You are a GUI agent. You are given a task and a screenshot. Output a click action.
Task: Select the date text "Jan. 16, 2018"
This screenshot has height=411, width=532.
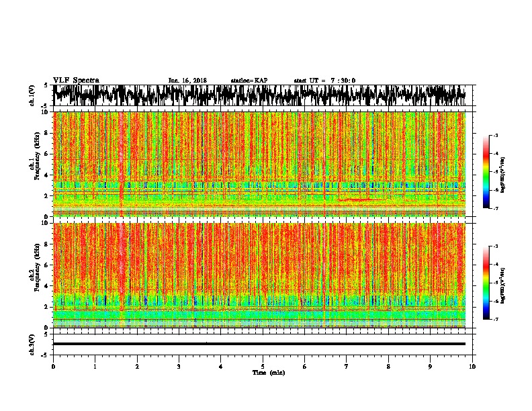click(187, 81)
